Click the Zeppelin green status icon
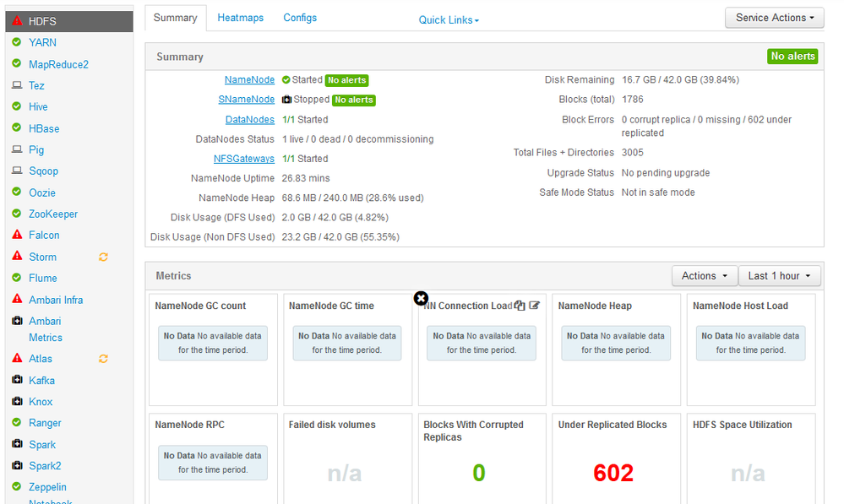 point(17,486)
